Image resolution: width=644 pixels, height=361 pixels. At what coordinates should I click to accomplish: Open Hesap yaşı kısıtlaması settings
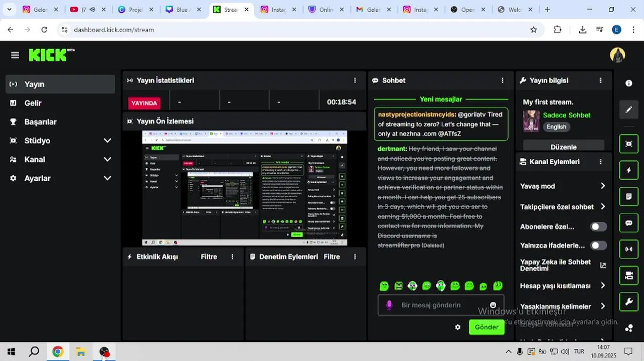[x=563, y=286]
